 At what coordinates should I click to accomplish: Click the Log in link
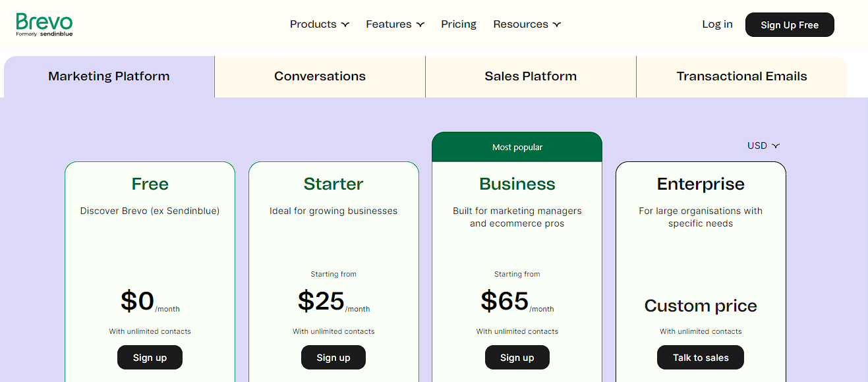click(x=717, y=24)
